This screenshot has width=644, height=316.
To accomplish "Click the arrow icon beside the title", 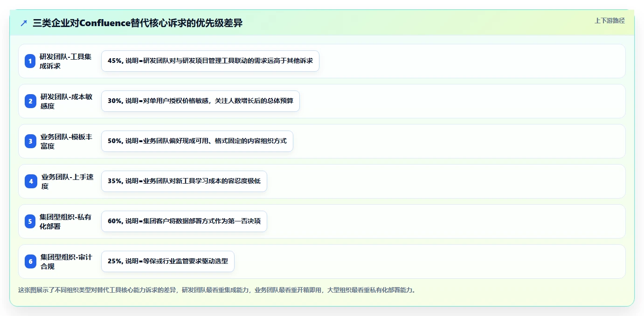I will tap(24, 23).
